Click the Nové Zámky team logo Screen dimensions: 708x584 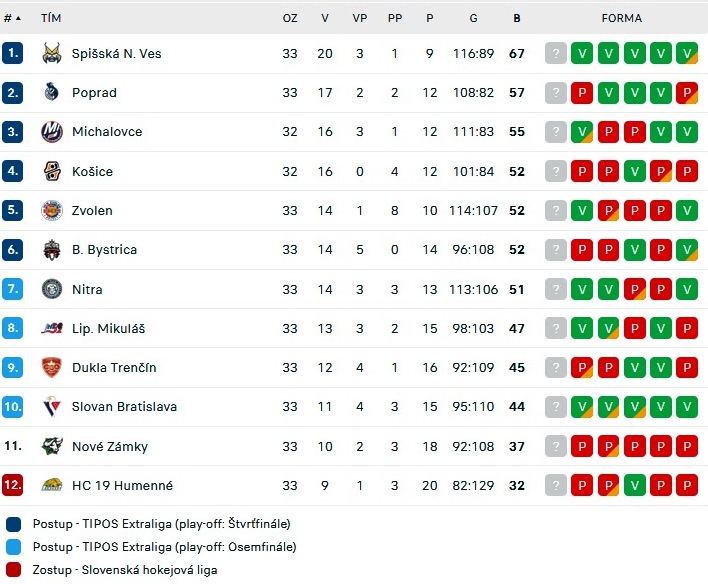pyautogui.click(x=51, y=446)
